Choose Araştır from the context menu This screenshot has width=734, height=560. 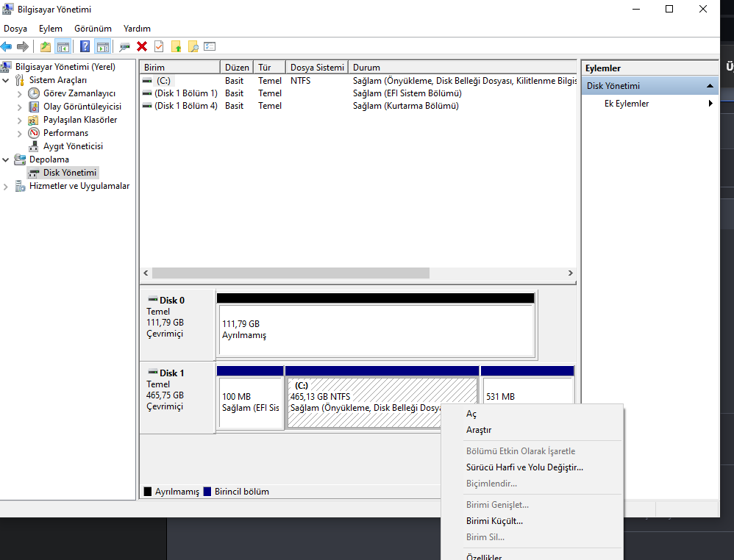click(x=532, y=430)
